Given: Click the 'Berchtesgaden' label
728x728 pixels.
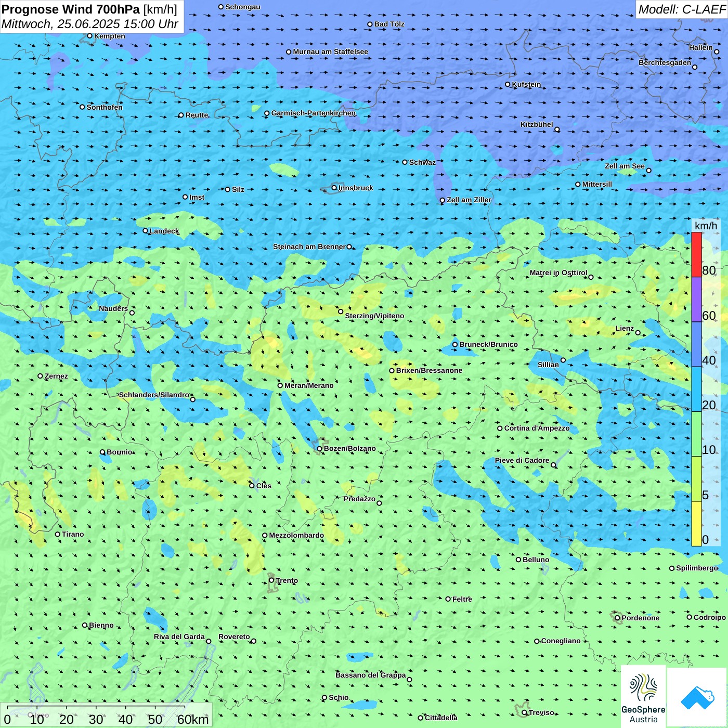Looking at the screenshot, I should 665,62.
